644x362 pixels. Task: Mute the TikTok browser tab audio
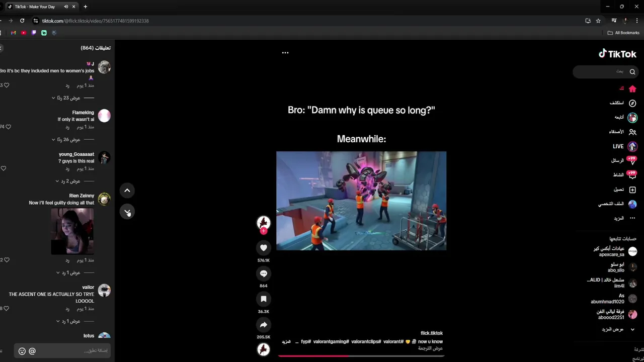[x=66, y=7]
